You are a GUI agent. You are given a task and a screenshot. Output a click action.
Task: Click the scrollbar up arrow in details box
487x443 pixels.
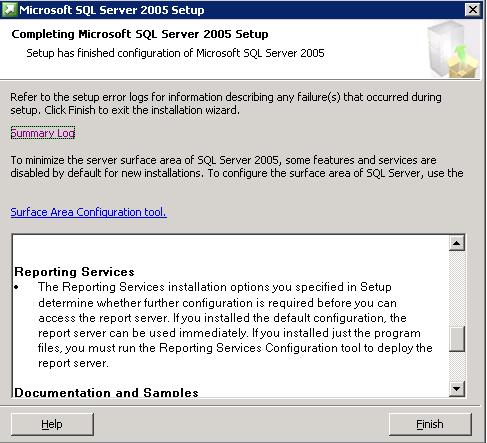pos(457,243)
